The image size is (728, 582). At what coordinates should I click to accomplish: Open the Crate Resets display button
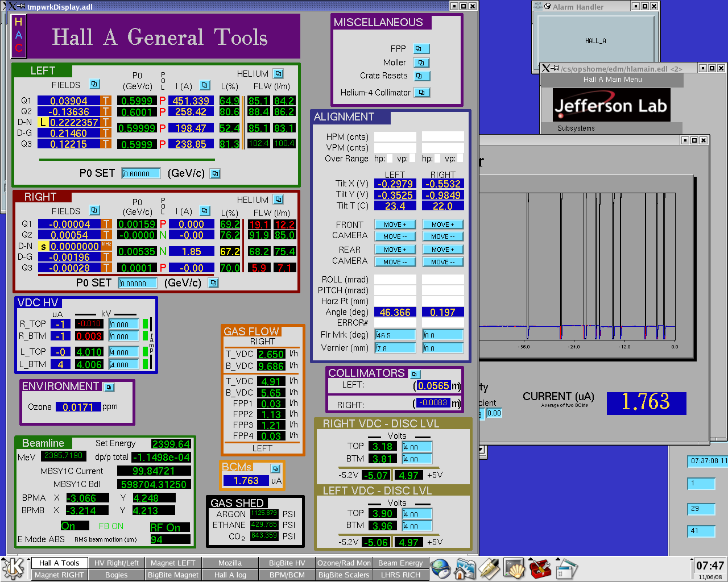coord(421,76)
